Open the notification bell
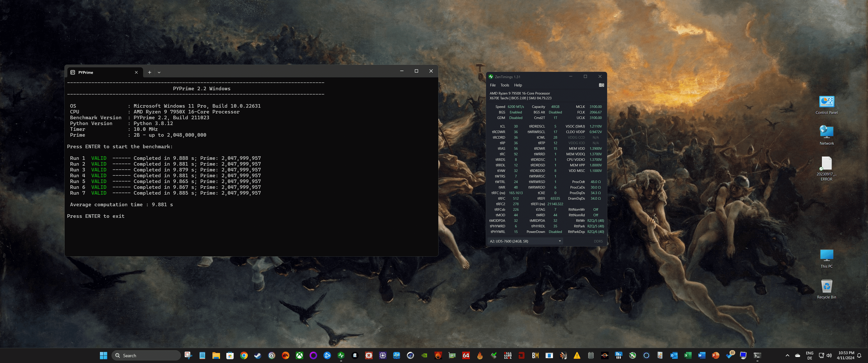 [859, 355]
